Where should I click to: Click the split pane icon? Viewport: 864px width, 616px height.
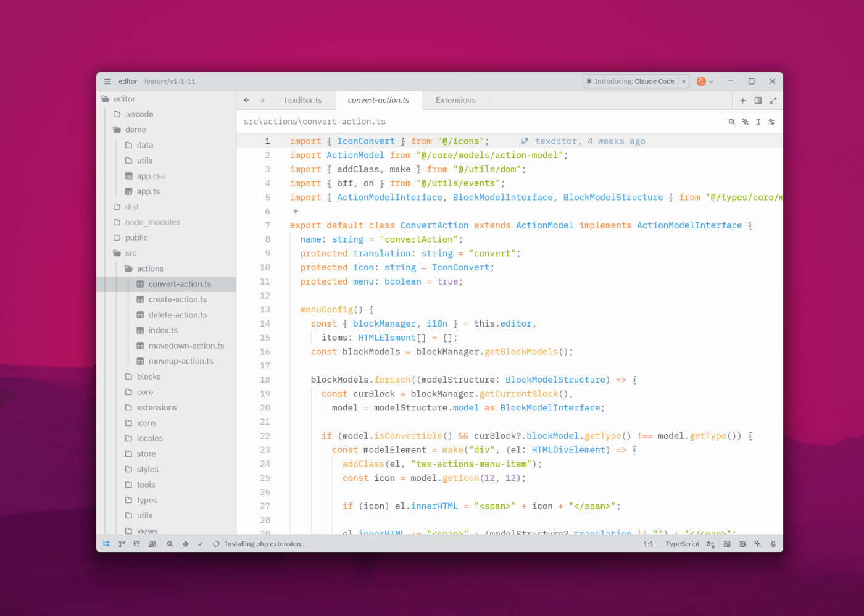[758, 100]
